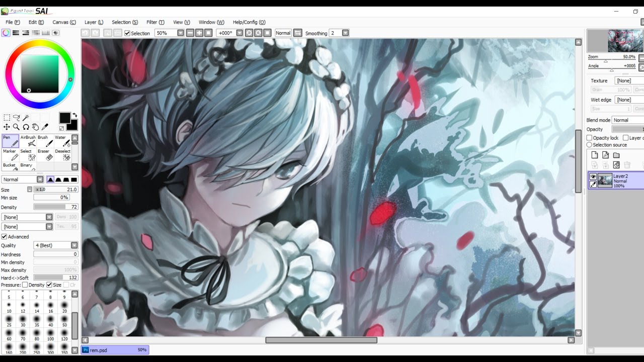644x362 pixels.
Task: Open the Edit menu
Action: pos(36,22)
